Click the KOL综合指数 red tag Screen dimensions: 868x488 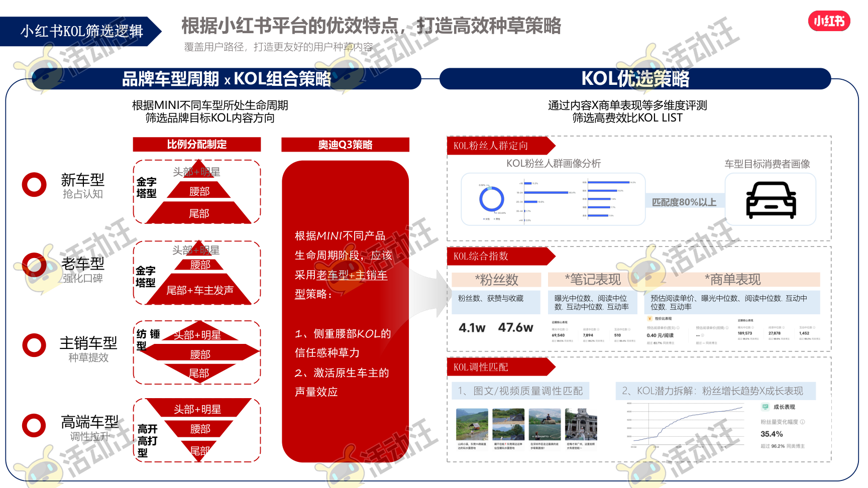[500, 256]
